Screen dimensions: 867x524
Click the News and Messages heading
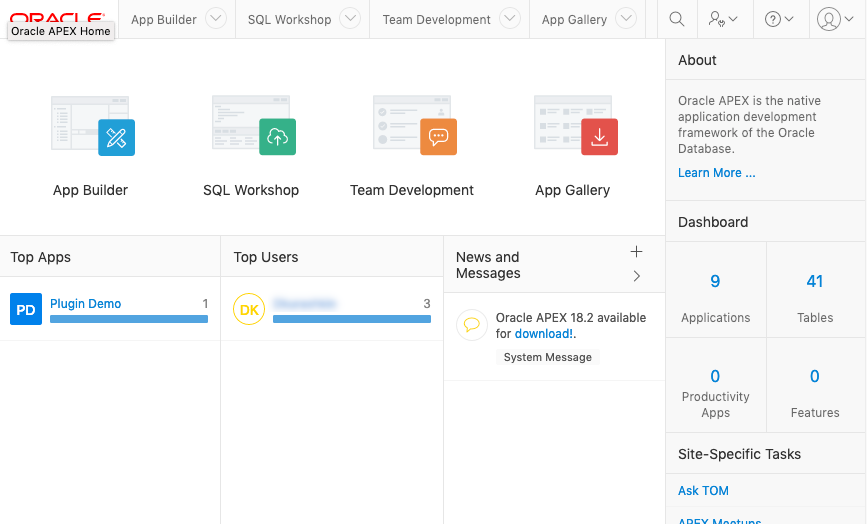coord(488,265)
